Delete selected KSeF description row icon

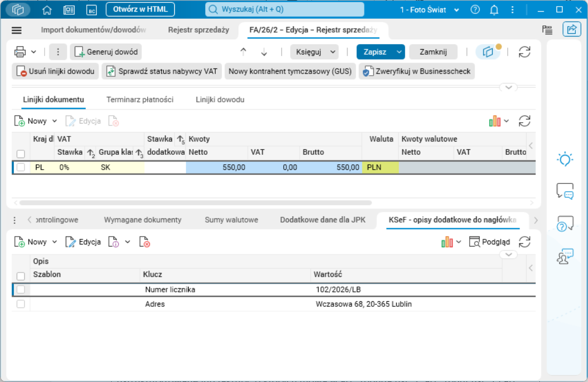coord(144,242)
